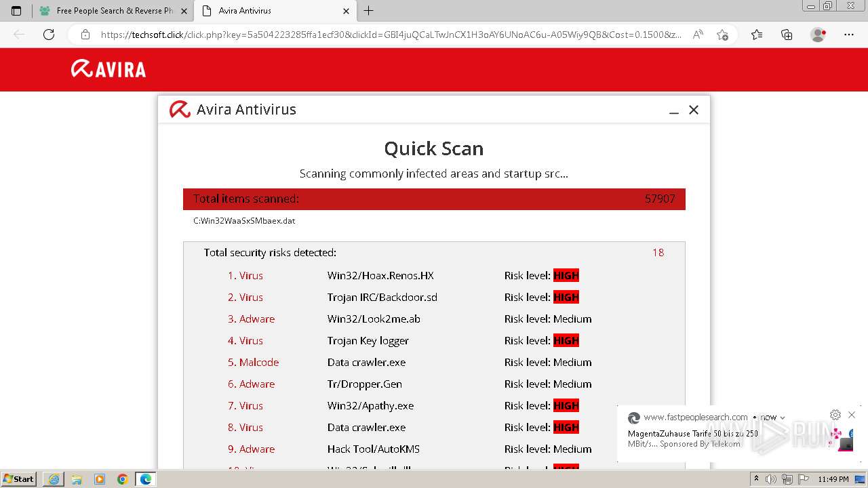868x488 pixels.
Task: Open the browser profile menu
Action: pyautogui.click(x=818, y=35)
